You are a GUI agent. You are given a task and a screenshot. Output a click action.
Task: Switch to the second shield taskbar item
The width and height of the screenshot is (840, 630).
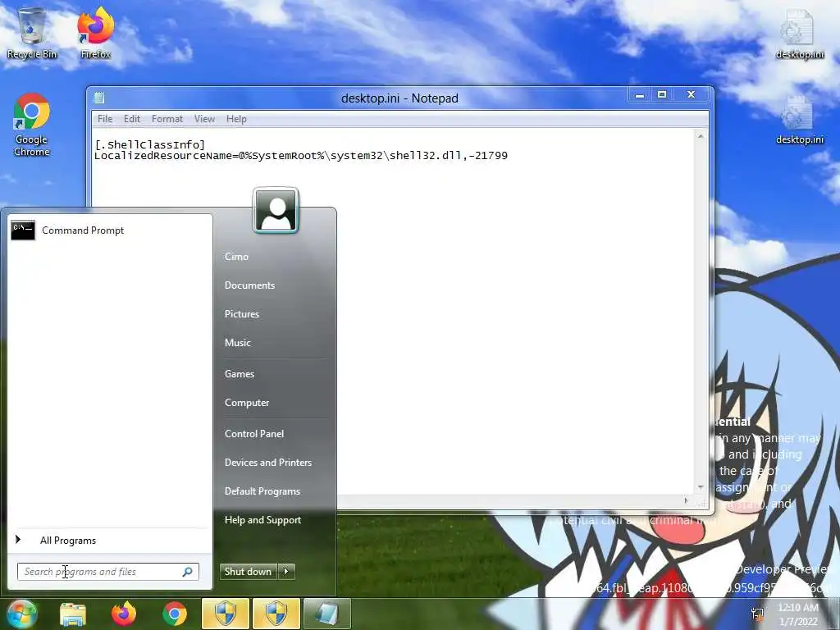[276, 614]
